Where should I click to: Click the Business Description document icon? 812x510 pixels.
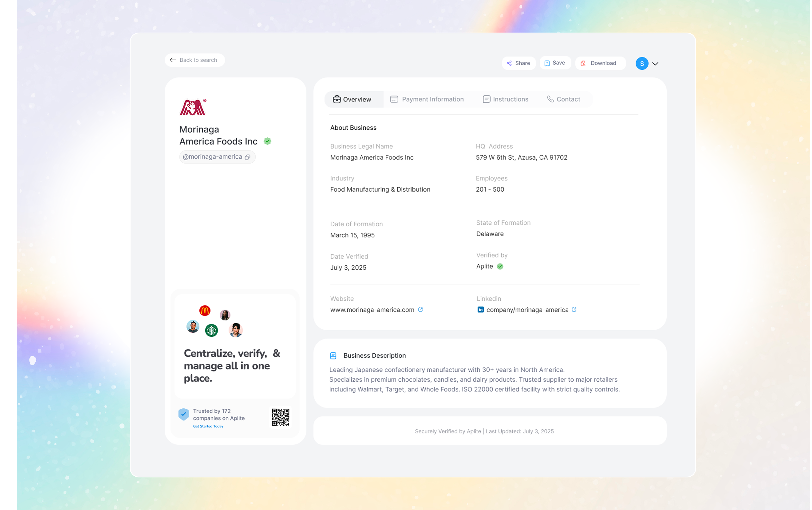point(333,356)
